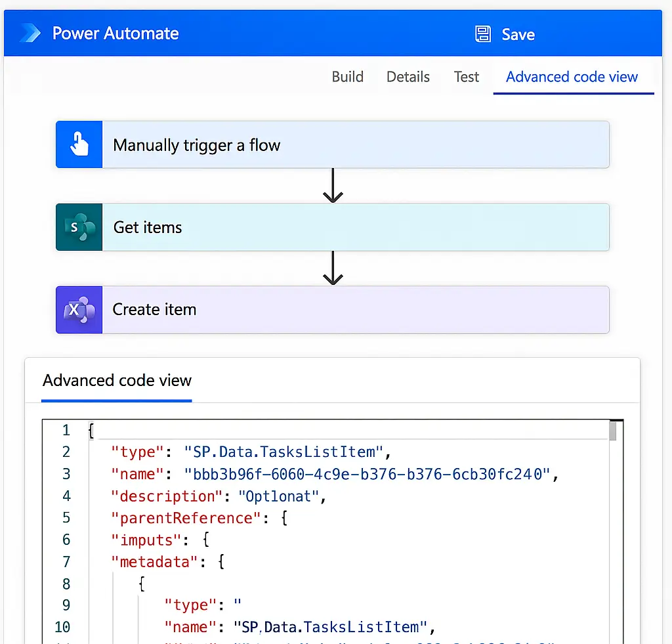
Task: Click the Save button label
Action: click(518, 34)
